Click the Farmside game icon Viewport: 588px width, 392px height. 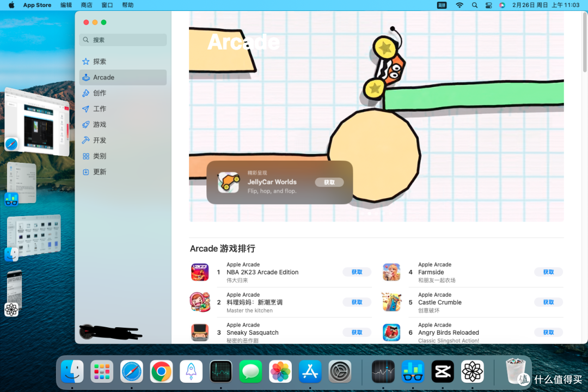(391, 272)
